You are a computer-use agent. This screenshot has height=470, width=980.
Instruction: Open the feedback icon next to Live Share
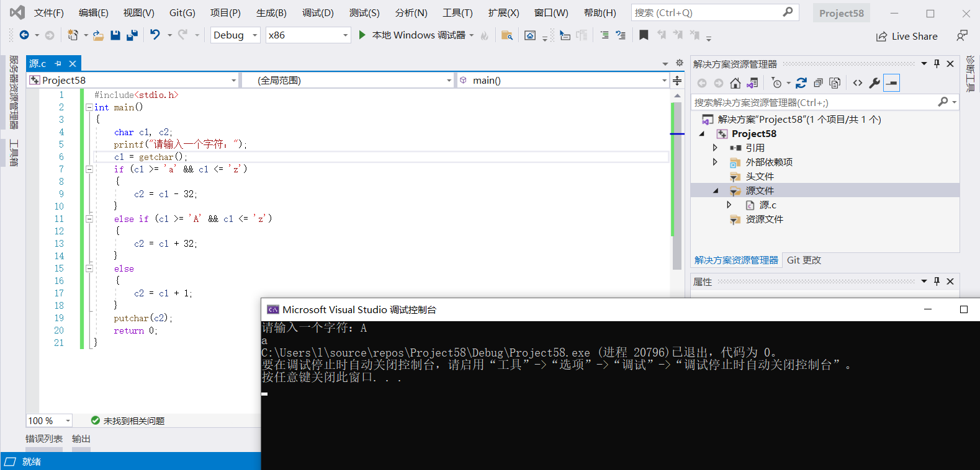tap(961, 36)
